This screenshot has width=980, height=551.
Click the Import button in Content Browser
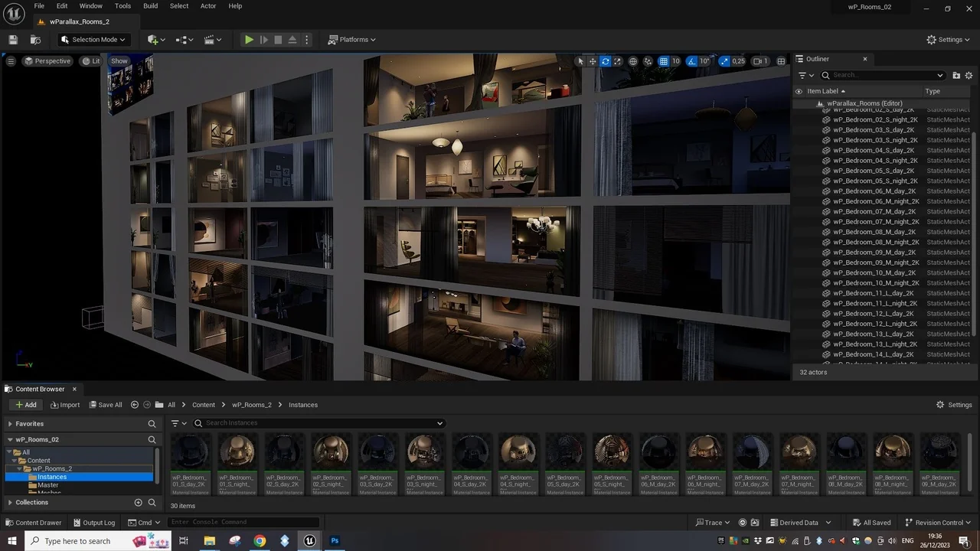65,405
